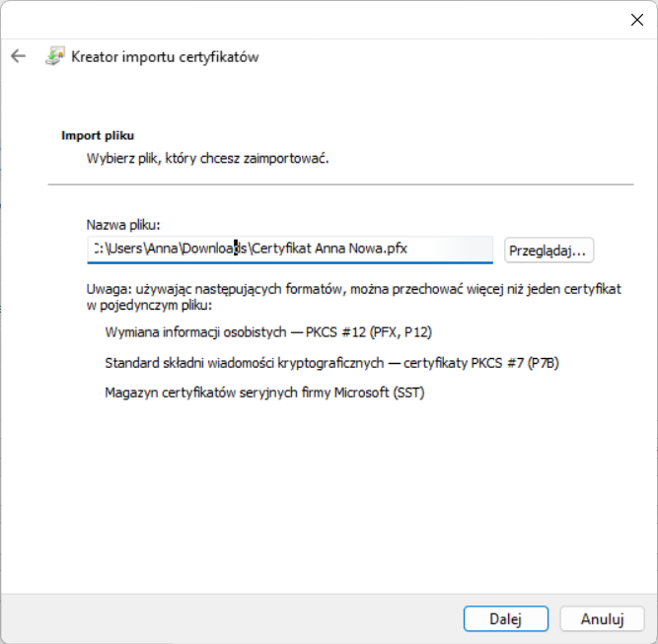Click the Microsoft (SST) store line
Screen dimensions: 658x644
pos(264,393)
